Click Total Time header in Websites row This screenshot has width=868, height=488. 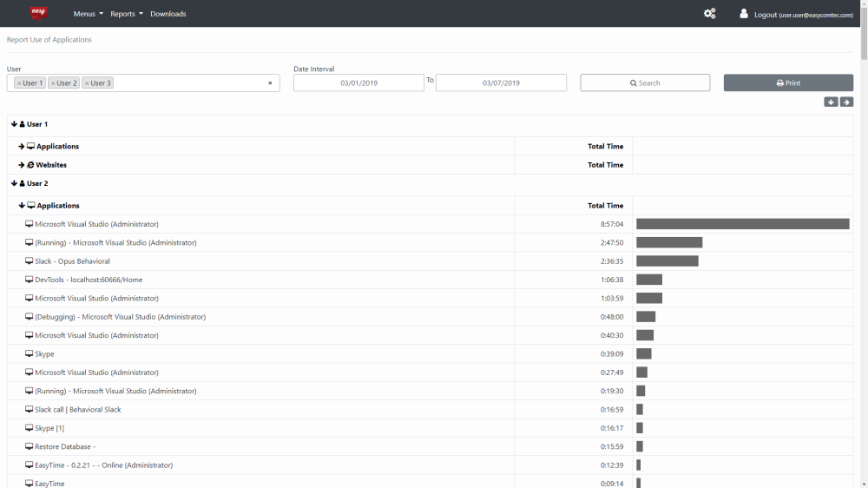605,165
